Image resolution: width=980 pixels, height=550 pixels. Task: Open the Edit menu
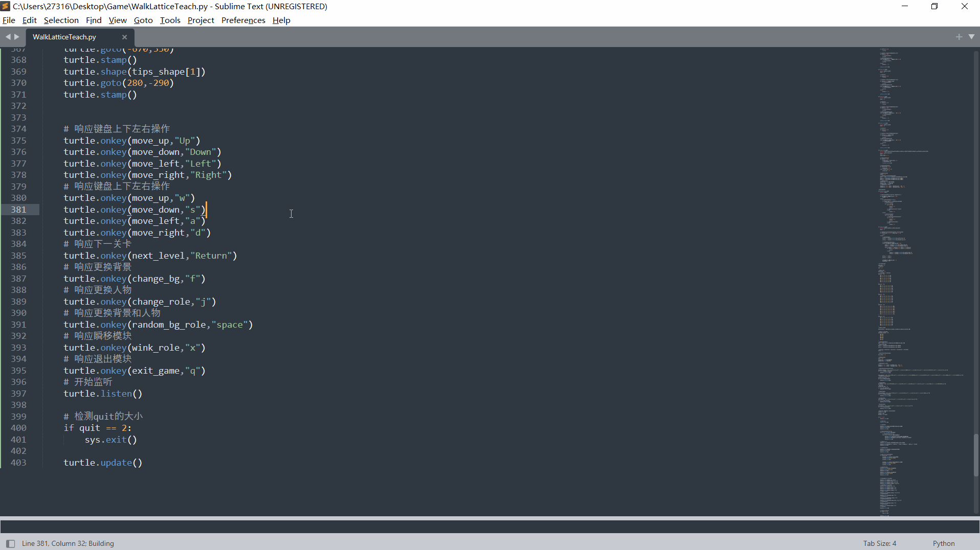[x=29, y=20]
